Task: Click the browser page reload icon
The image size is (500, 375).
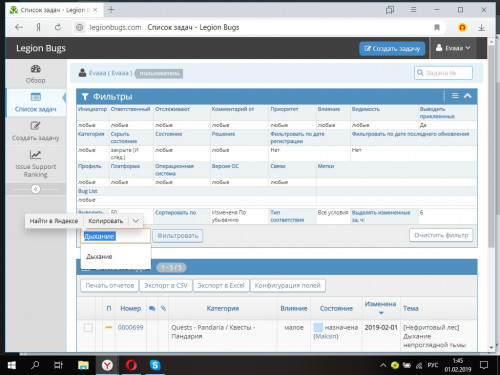Action: tap(58, 27)
